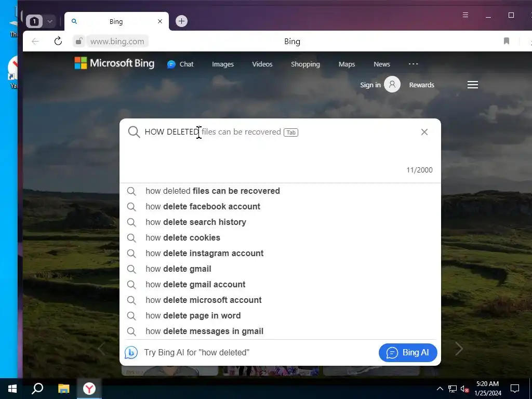532x399 pixels.
Task: Click the network icon in system tray
Action: 453,389
